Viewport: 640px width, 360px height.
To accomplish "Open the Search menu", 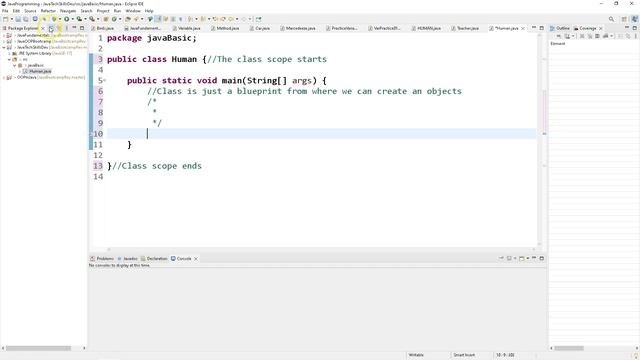I will tap(86, 11).
